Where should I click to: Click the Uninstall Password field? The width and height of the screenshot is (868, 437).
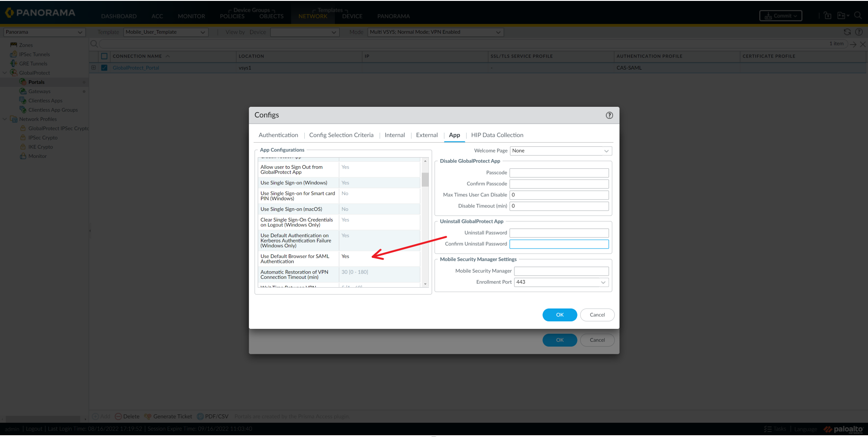559,233
